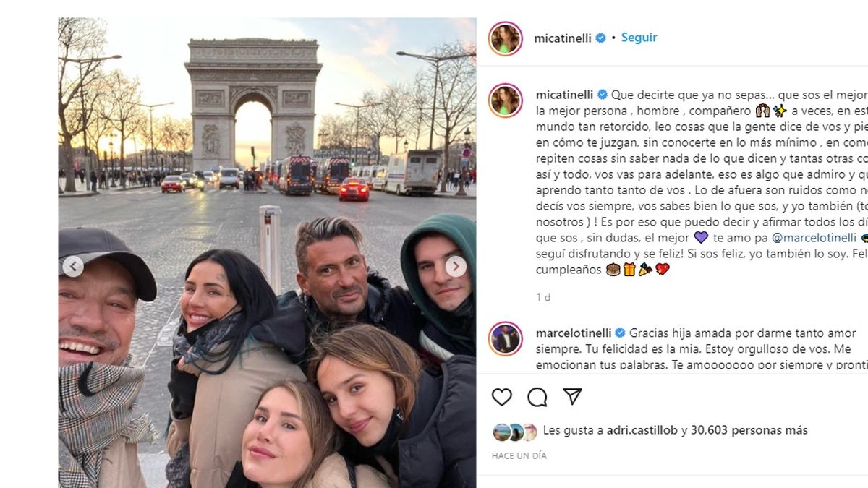Open micatinelli avatar beside the caption
868x488 pixels.
click(x=505, y=100)
